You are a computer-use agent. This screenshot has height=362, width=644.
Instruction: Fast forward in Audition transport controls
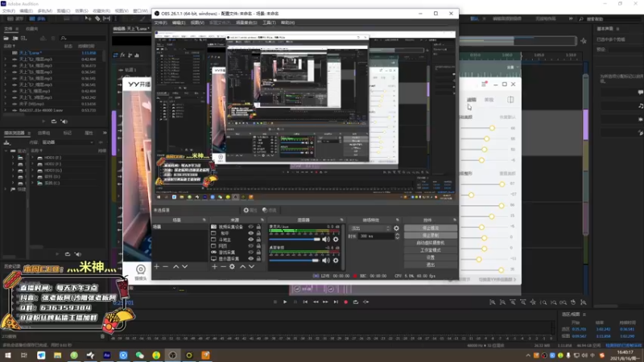point(325,302)
